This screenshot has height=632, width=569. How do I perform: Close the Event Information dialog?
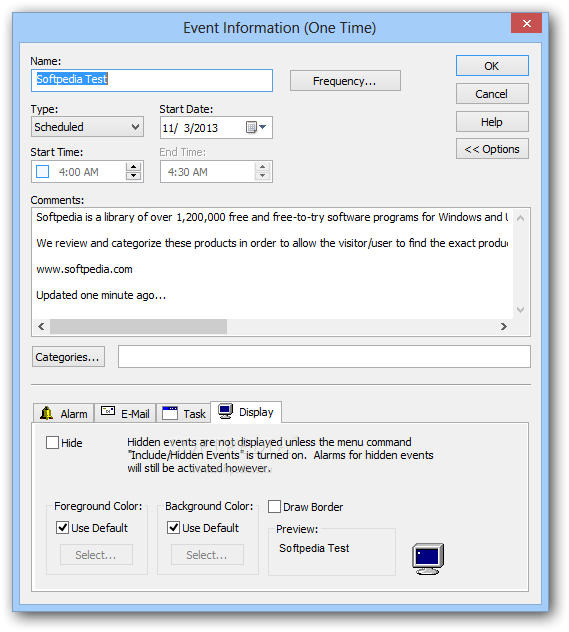[526, 23]
